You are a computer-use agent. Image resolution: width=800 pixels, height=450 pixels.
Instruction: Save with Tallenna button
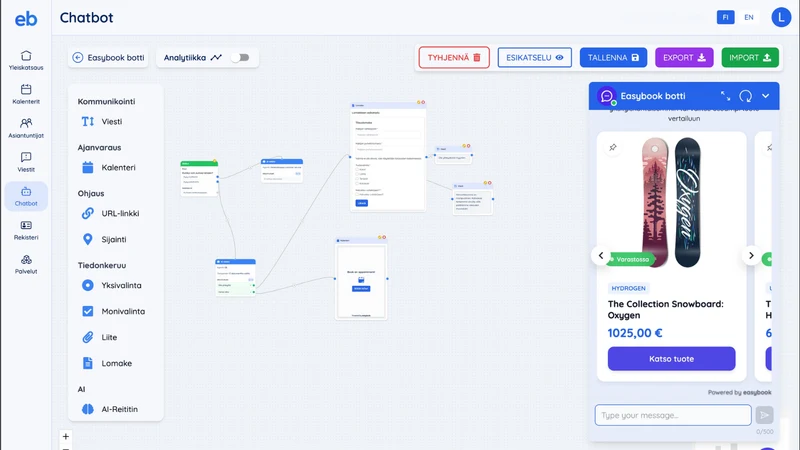point(613,58)
